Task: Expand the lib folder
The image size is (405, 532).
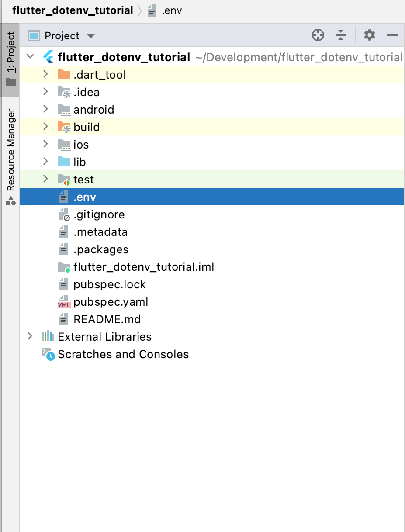Action: point(45,162)
